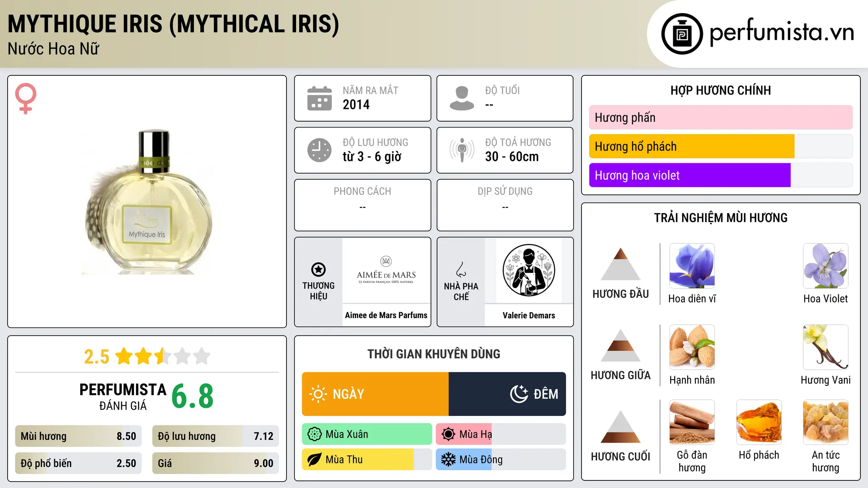Image resolution: width=868 pixels, height=488 pixels.
Task: Click the Độ lưu hương 7.12 score
Action: tap(216, 436)
